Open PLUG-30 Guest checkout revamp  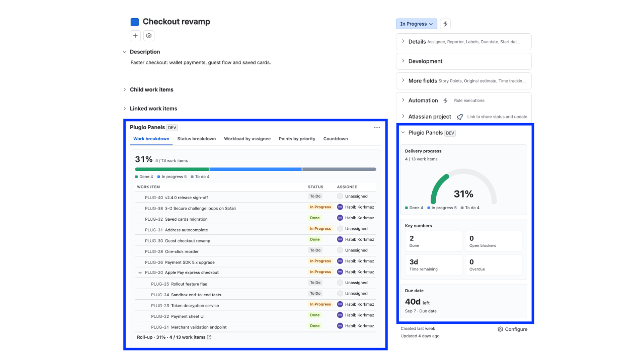point(178,241)
